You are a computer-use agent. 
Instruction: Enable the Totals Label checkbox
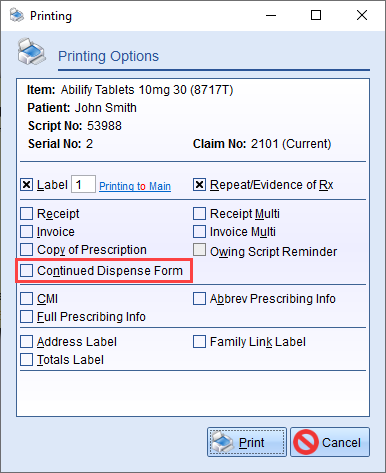(27, 360)
